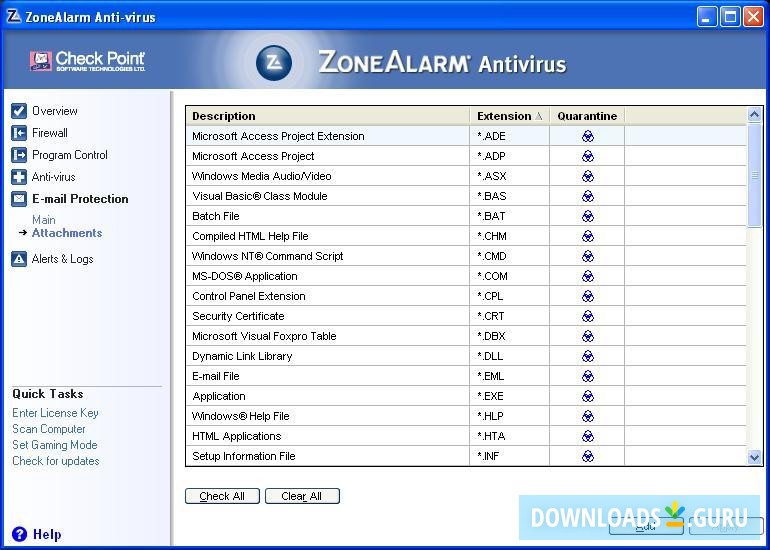Toggle quarantine icon for *.ADE row
This screenshot has height=550, width=770.
click(x=588, y=136)
